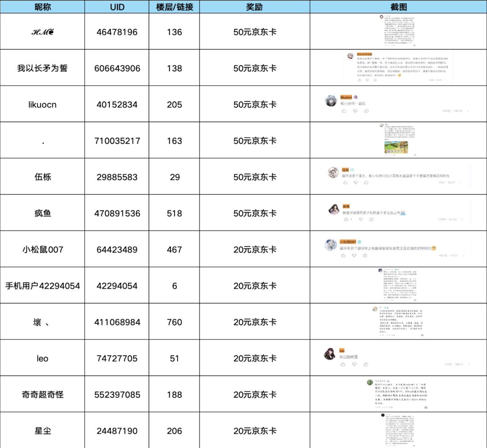Click UID 411068984

pyautogui.click(x=117, y=322)
